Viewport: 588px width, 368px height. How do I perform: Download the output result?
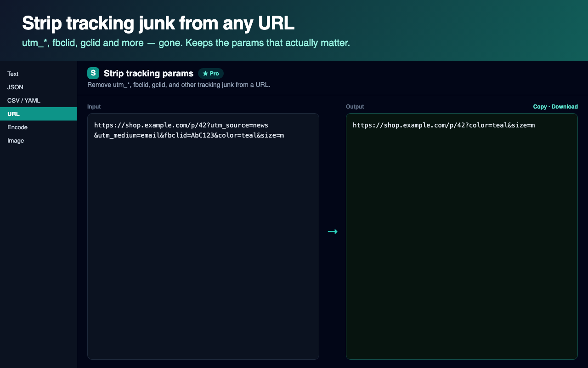click(x=565, y=107)
